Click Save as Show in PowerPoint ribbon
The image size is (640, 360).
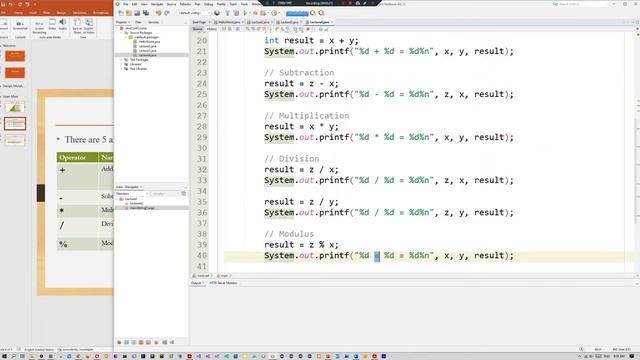77,26
